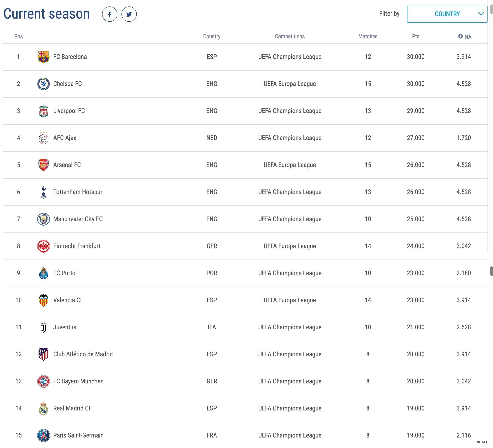Click 27.000 points in Ajax row

pyautogui.click(x=416, y=138)
